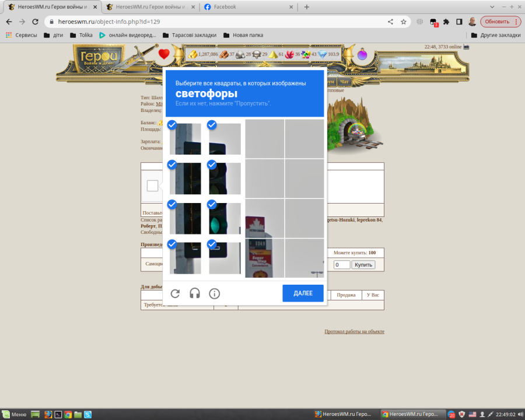The image size is (525, 420).
Task: Click the У Вас column header
Action: (373, 295)
